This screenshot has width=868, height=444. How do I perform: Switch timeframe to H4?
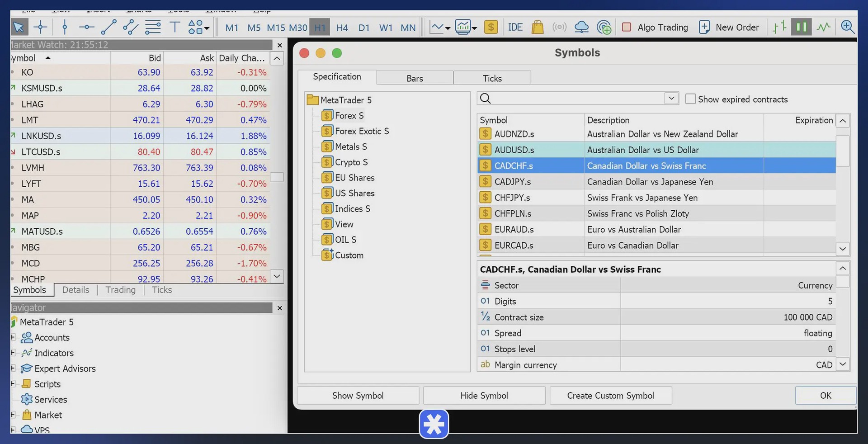[342, 28]
